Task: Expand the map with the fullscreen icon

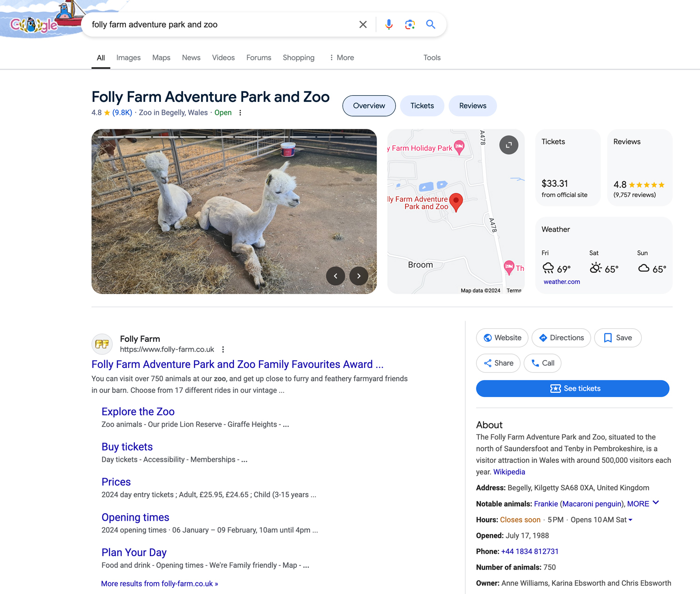Action: click(x=509, y=145)
